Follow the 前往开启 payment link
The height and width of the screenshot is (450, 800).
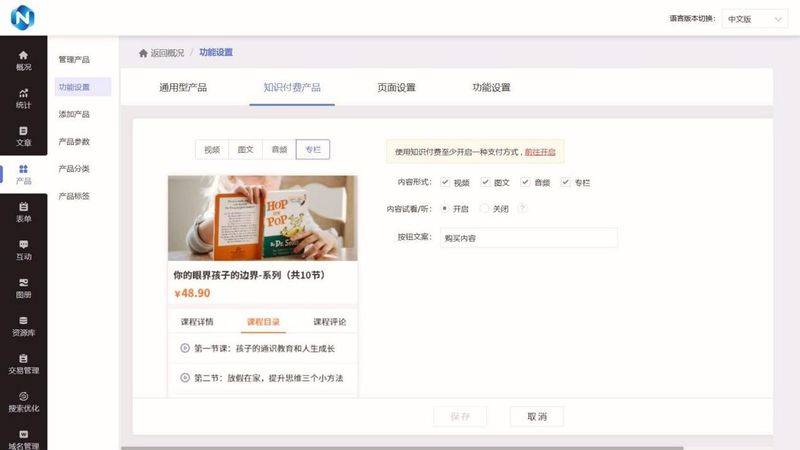[x=540, y=152]
